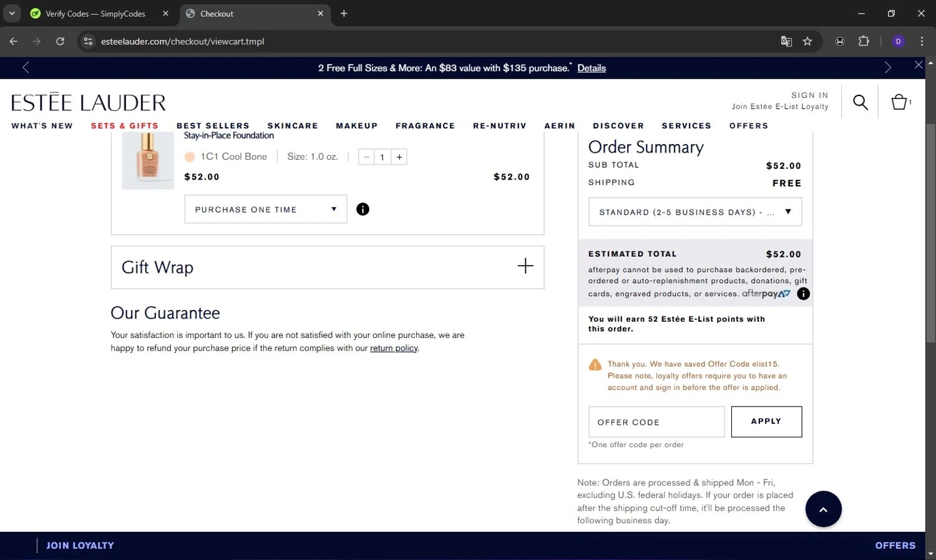Close the Checkout tab
This screenshot has width=936, height=560.
tap(320, 13)
